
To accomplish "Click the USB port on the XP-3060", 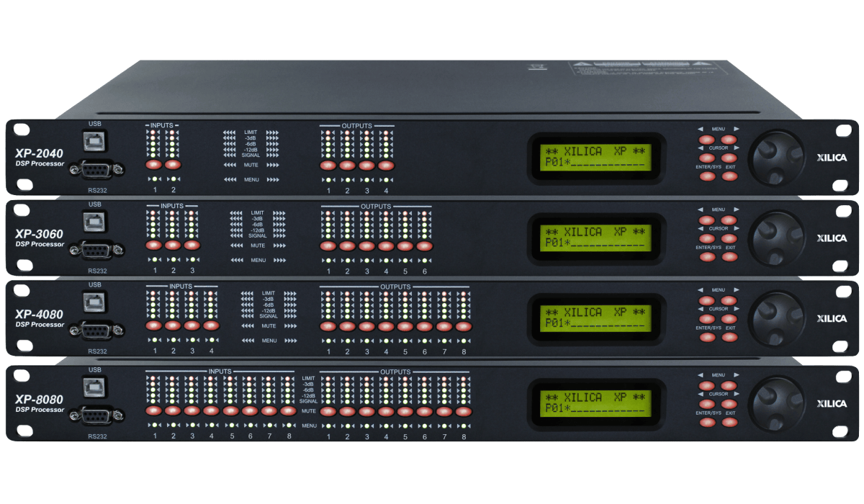I will pyautogui.click(x=94, y=223).
